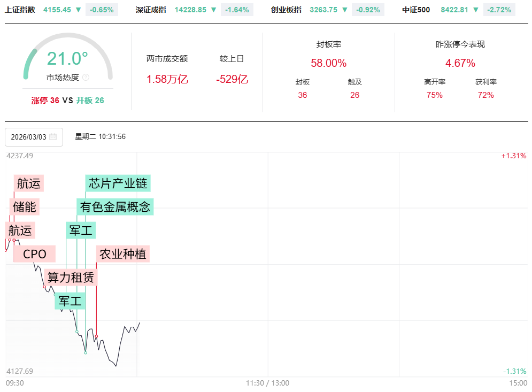Click the down arrow next to 上证指数 4155.45
This screenshot has width=532, height=392.
(x=79, y=10)
